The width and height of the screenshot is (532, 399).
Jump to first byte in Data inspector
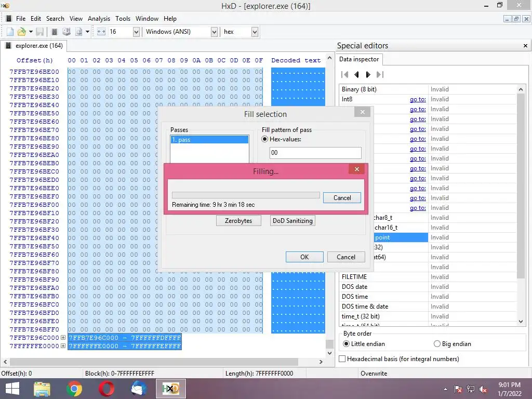click(345, 74)
